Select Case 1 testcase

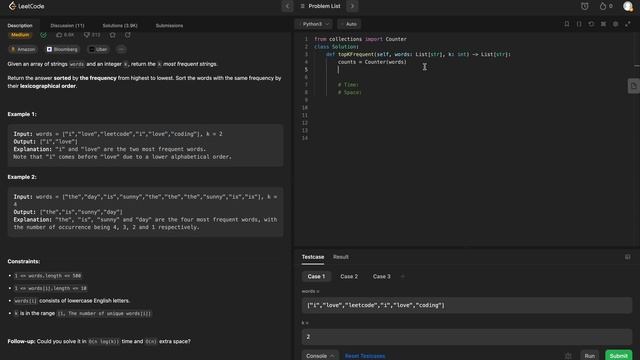316,277
